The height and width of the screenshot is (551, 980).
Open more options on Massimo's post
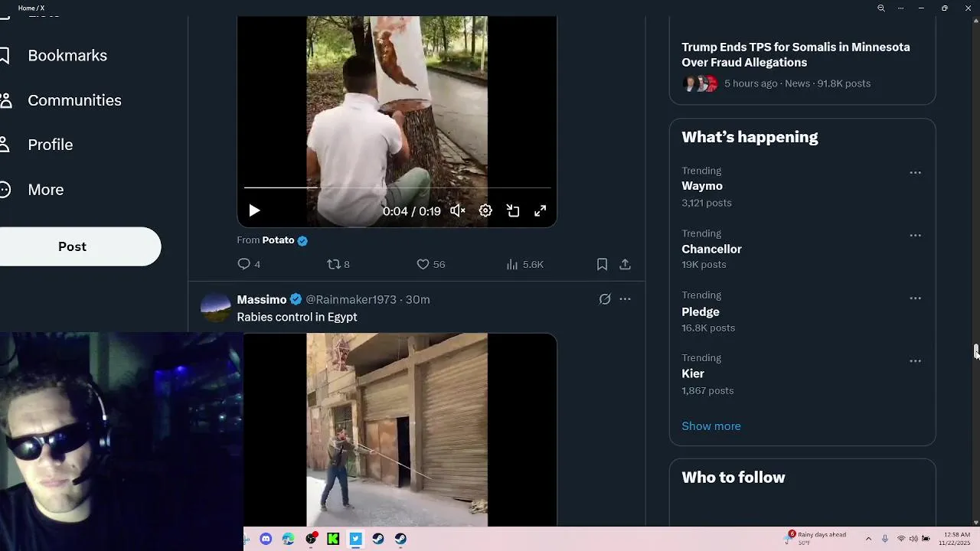tap(625, 299)
